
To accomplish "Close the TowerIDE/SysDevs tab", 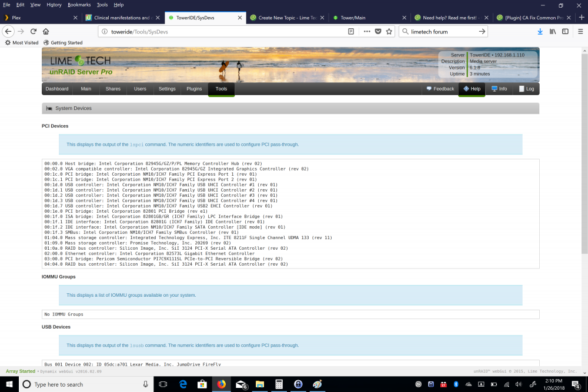I will [240, 18].
